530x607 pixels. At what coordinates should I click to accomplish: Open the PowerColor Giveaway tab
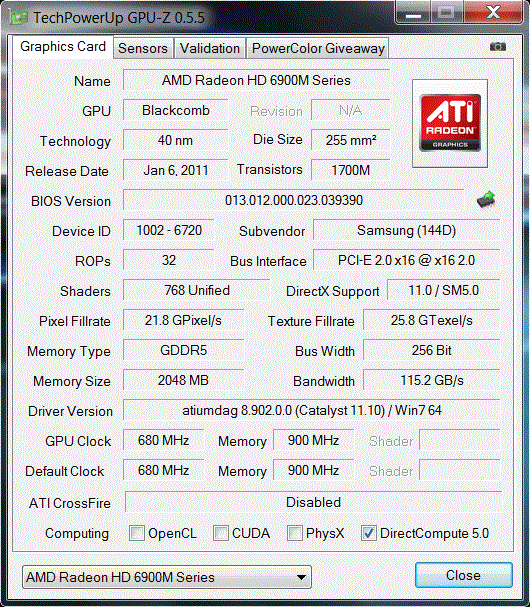pyautogui.click(x=318, y=48)
